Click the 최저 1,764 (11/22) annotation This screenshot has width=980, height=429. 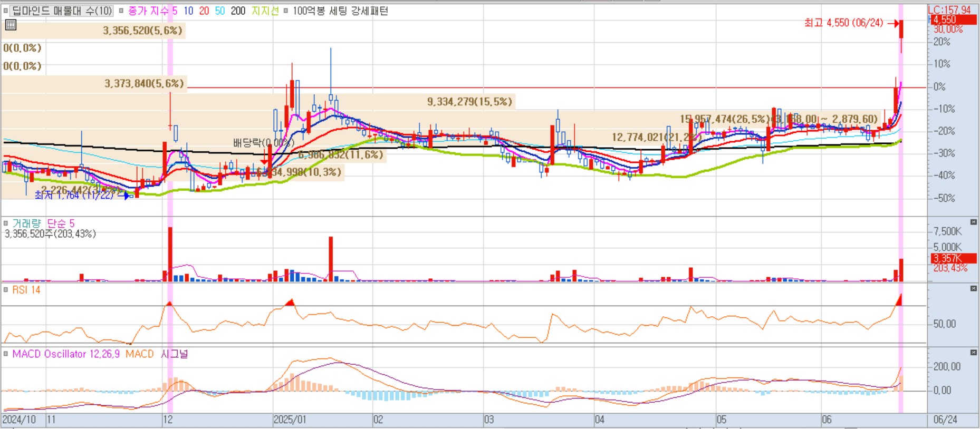point(74,195)
